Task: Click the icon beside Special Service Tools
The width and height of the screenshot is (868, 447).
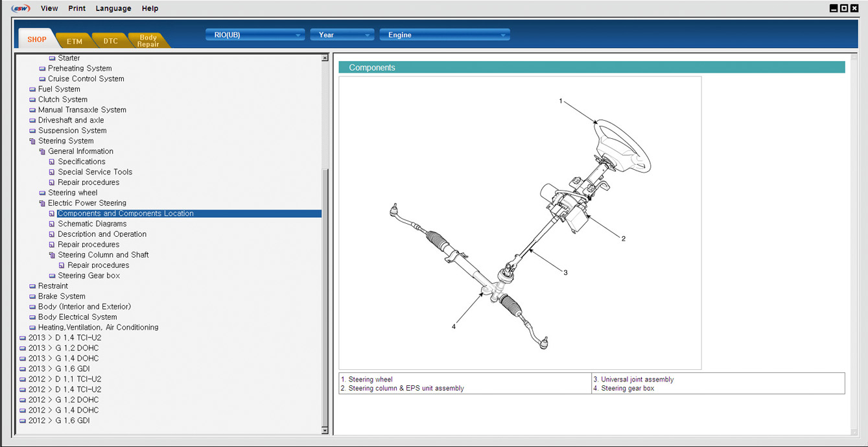Action: (x=52, y=172)
